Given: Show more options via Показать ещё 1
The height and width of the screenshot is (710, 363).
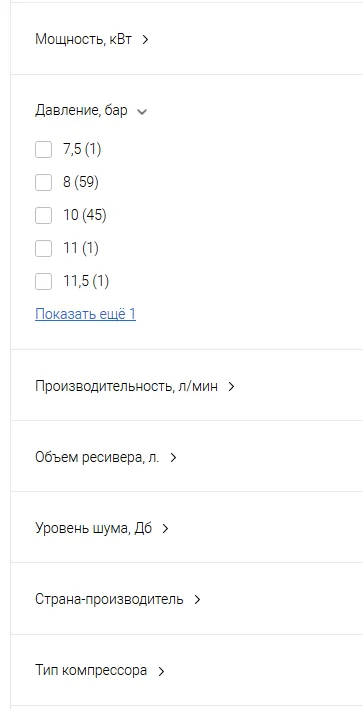Looking at the screenshot, I should 85,314.
